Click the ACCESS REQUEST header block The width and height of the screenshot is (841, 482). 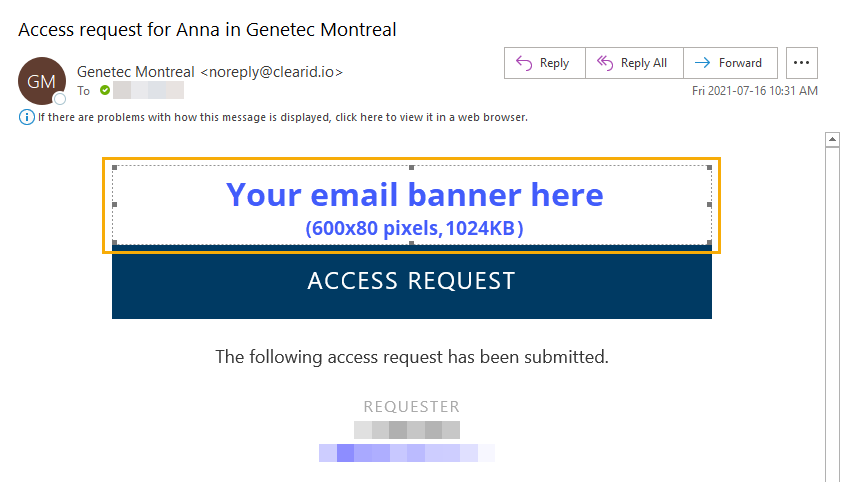[x=411, y=282]
